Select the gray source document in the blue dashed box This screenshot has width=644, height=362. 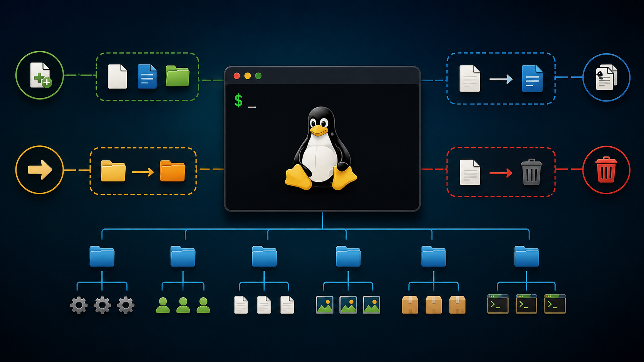pyautogui.click(x=470, y=78)
